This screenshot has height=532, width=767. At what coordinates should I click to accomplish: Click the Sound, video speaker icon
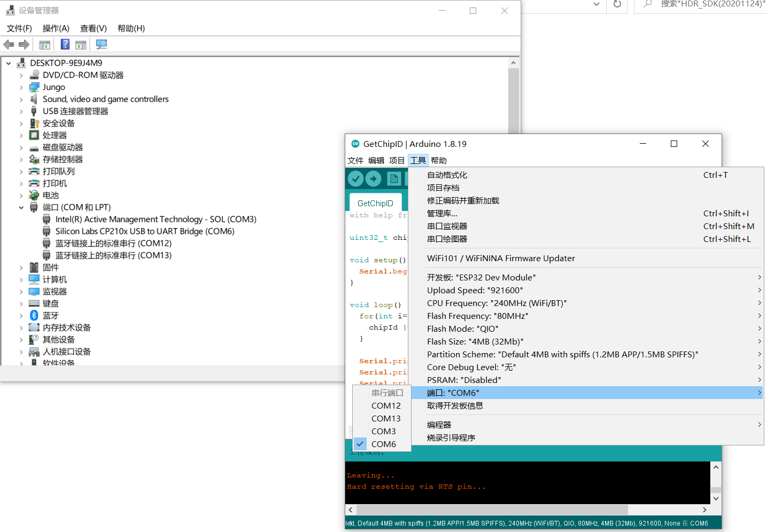[34, 99]
